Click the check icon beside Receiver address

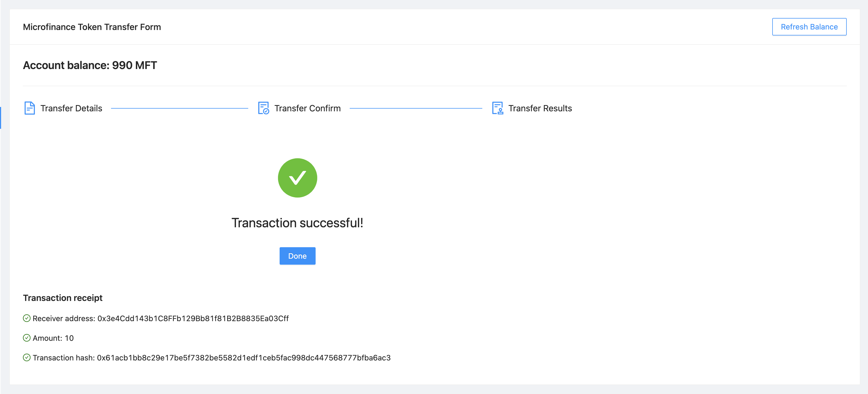coord(27,318)
